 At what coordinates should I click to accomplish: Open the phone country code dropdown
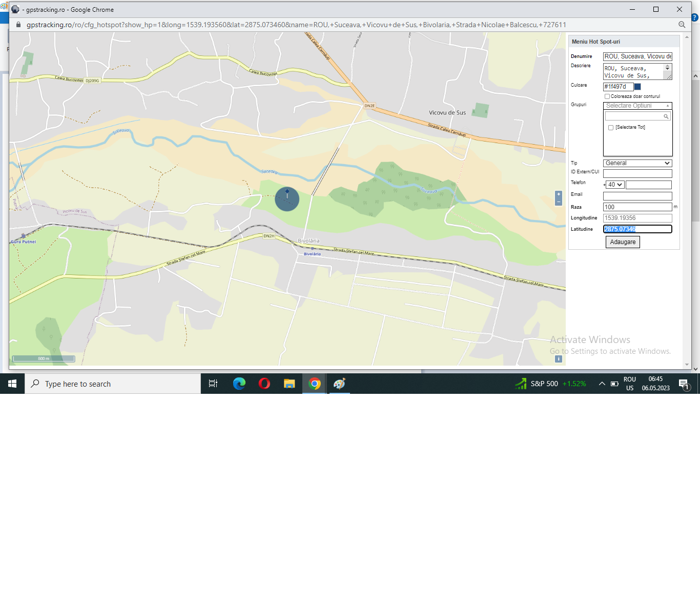615,185
